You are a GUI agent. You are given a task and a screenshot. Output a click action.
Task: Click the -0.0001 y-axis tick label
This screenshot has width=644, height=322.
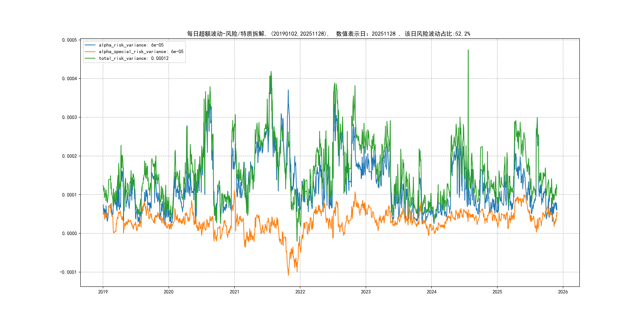click(68, 272)
